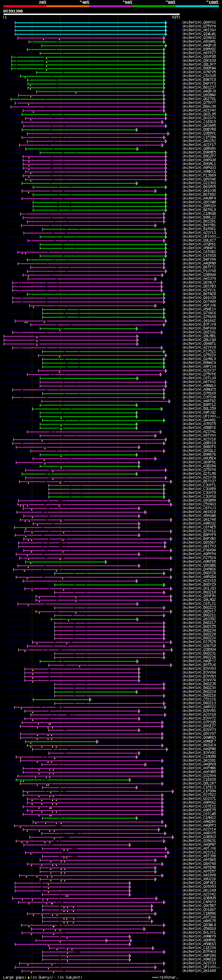Click the purple ~60% identity legend segment
The height and width of the screenshot is (980, 222).
click(111, 6)
